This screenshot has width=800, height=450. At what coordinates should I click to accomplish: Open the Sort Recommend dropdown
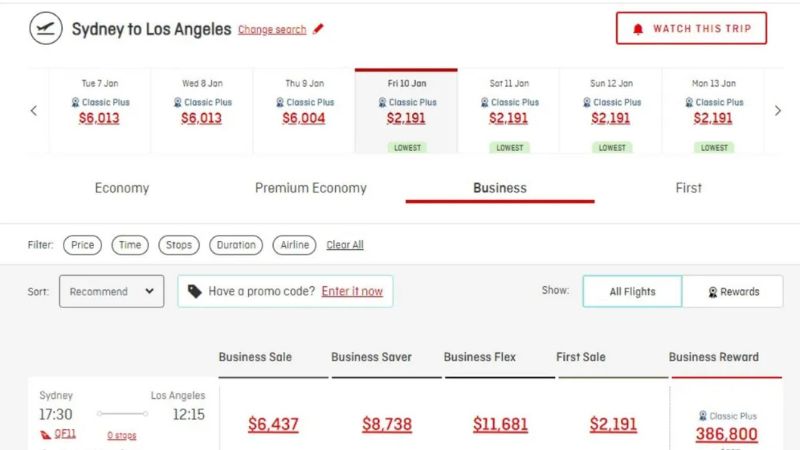pos(111,291)
